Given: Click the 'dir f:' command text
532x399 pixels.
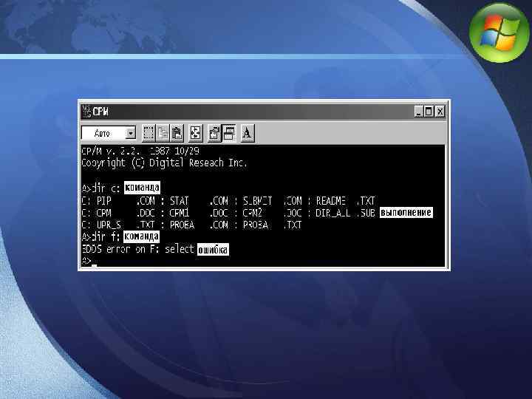Looking at the screenshot, I should [106, 236].
